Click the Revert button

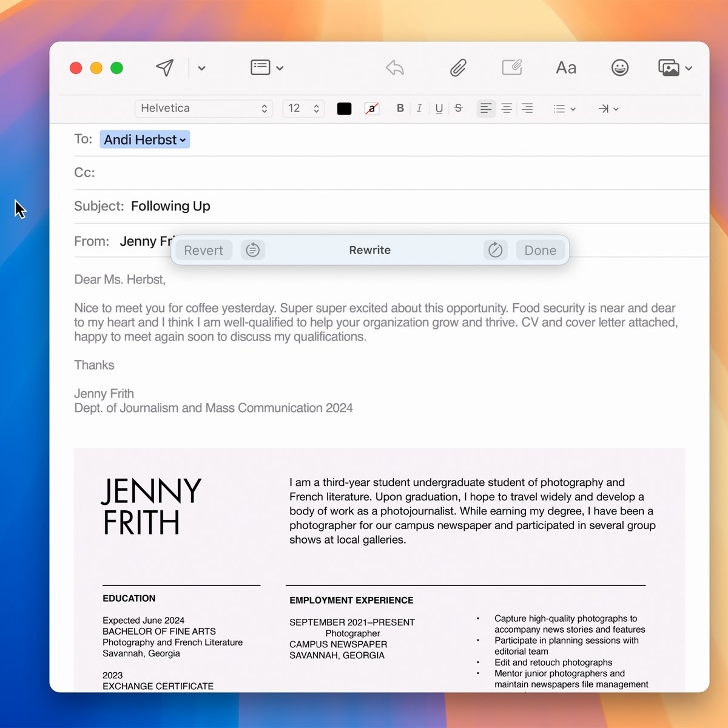tap(203, 249)
